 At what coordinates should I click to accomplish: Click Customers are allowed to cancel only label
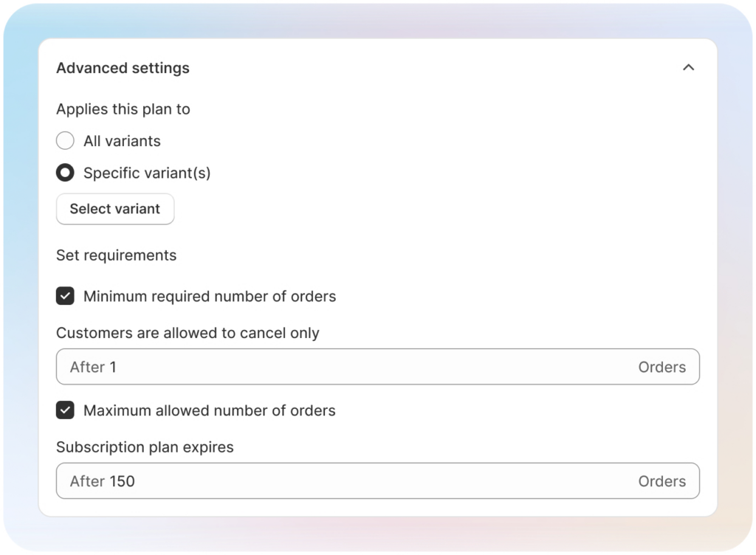(x=188, y=333)
